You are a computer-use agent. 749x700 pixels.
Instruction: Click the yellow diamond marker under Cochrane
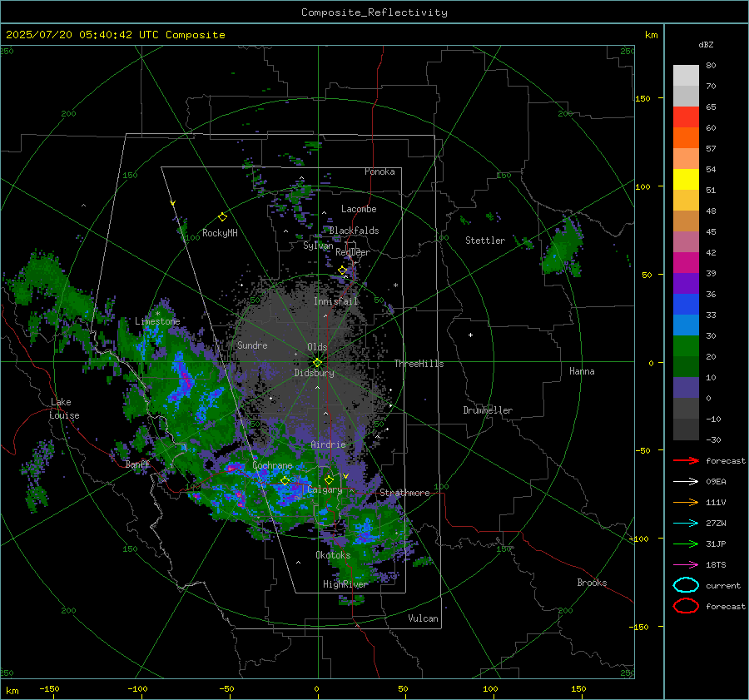coord(285,481)
